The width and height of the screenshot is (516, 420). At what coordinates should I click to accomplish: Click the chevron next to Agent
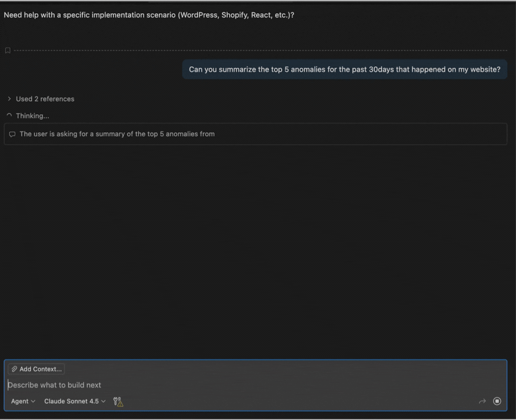pyautogui.click(x=33, y=401)
